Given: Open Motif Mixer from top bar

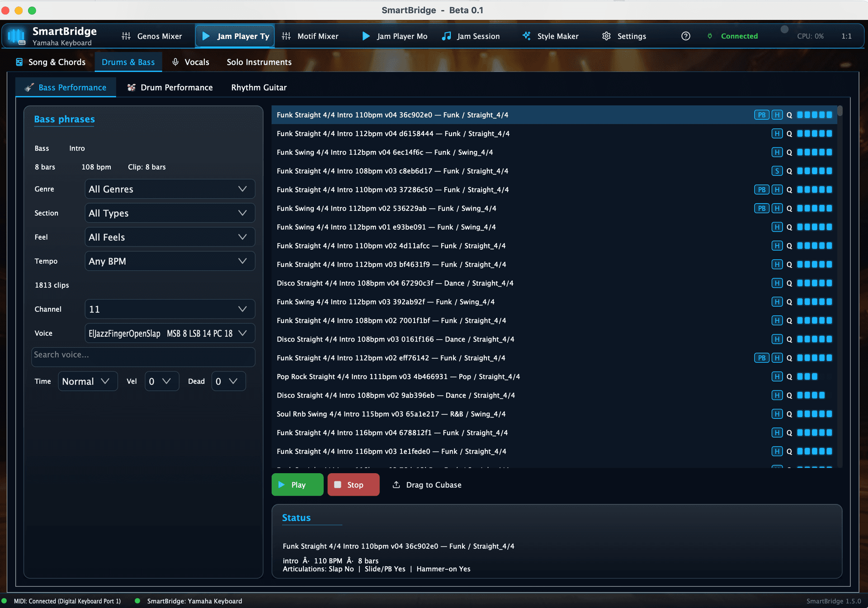Looking at the screenshot, I should click(x=310, y=36).
